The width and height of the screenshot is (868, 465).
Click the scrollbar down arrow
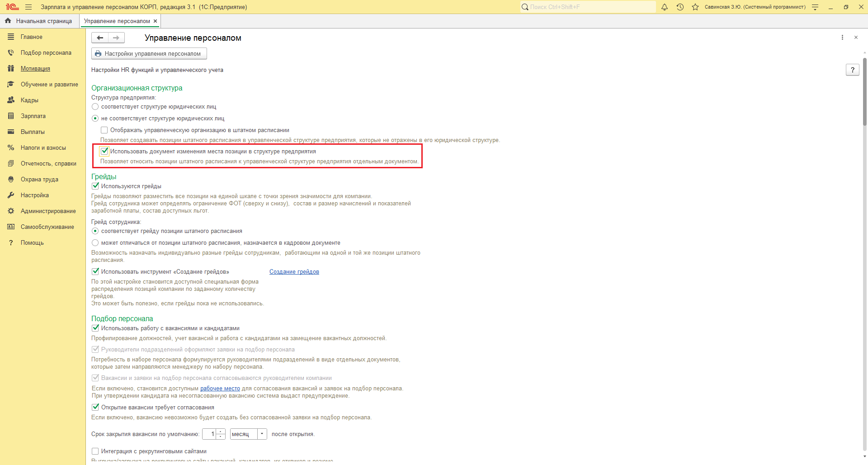pos(864,457)
